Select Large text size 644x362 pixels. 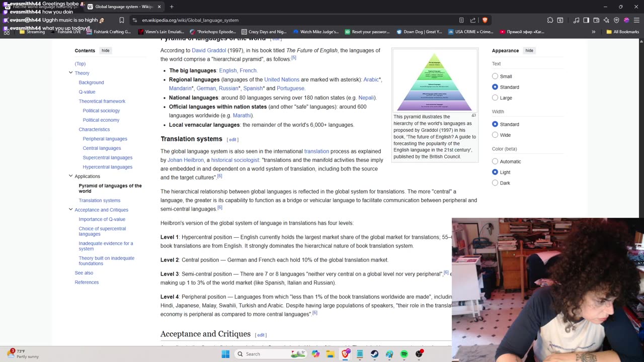pyautogui.click(x=495, y=98)
